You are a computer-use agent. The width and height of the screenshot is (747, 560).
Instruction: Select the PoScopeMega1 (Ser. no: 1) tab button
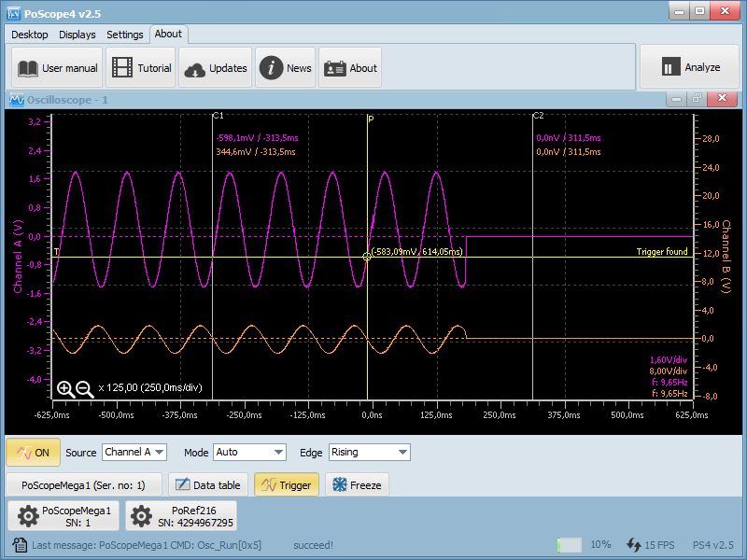pos(85,484)
